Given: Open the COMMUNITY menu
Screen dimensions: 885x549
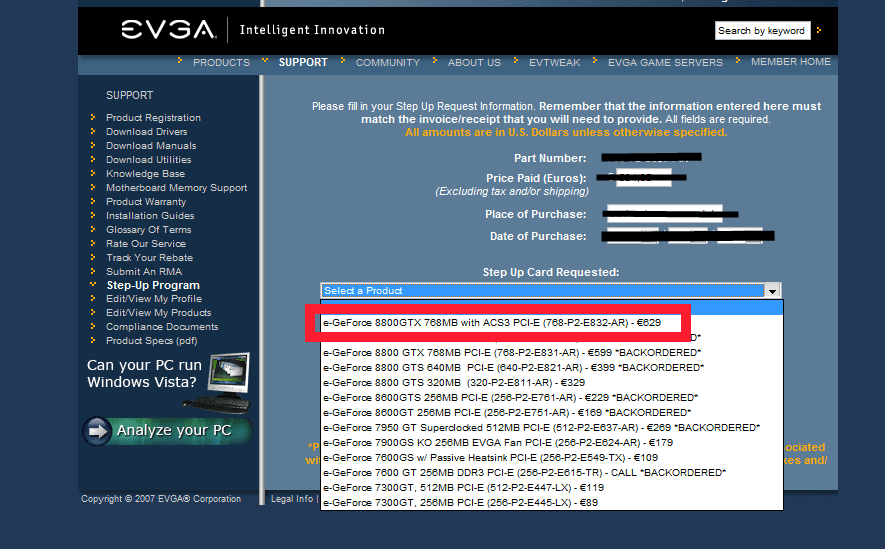Looking at the screenshot, I should tap(388, 62).
